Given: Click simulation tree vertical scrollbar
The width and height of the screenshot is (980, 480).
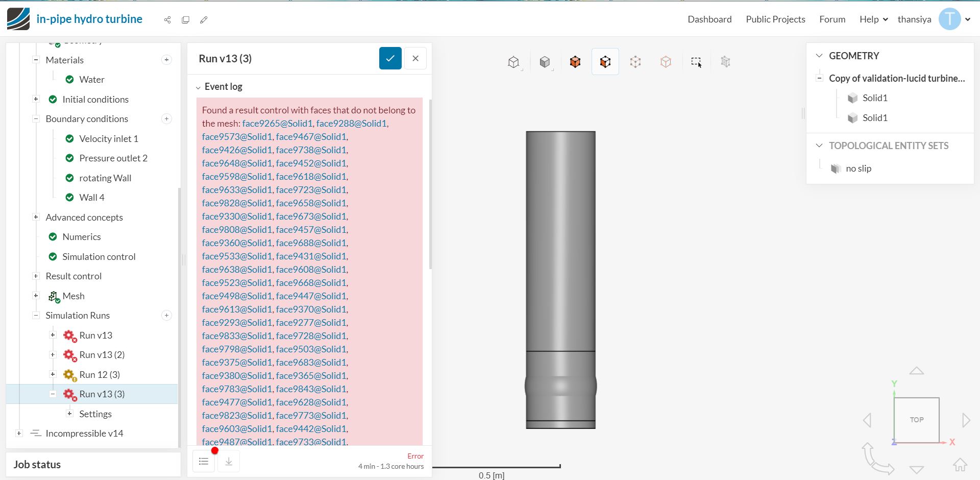Looking at the screenshot, I should click(179, 317).
